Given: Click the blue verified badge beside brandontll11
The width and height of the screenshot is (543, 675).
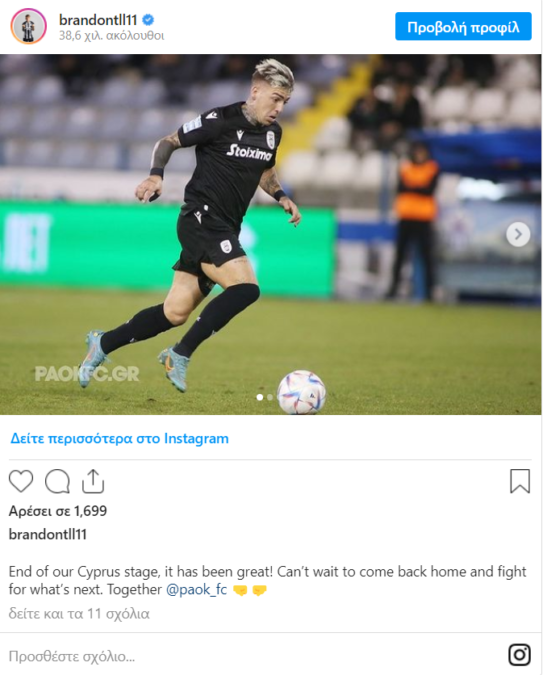Looking at the screenshot, I should 148,20.
